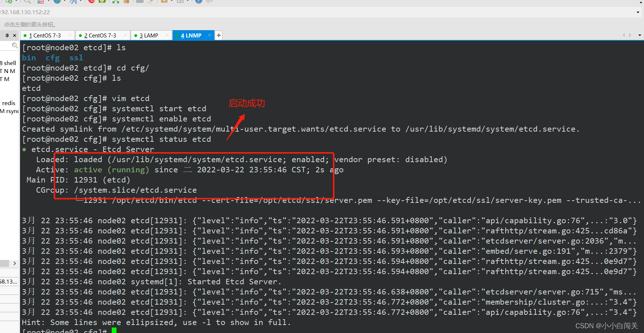Image resolution: width=644 pixels, height=333 pixels.
Task: Close the first '1 CentOS 7-3' tab
Action: (x=70, y=35)
